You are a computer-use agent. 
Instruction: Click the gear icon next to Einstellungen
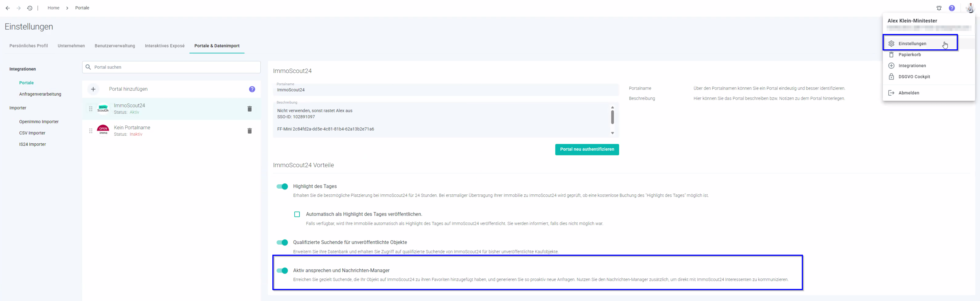[x=891, y=43]
